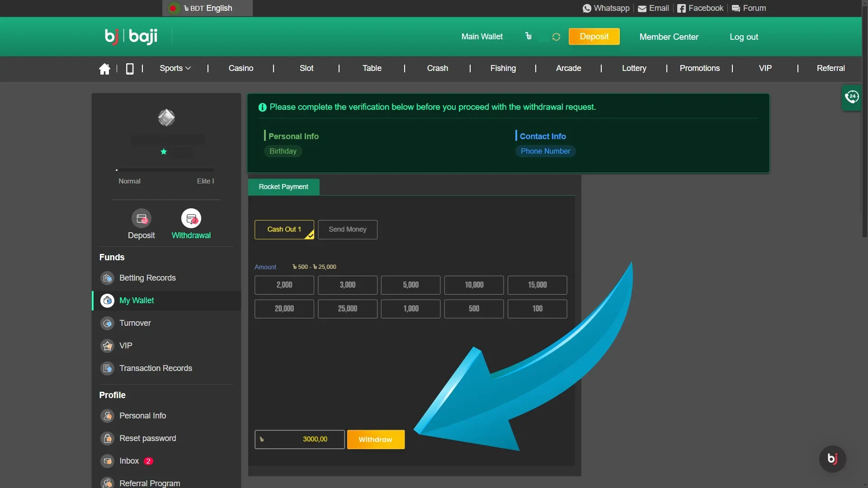
Task: Expand the Sports navigation dropdown
Action: pos(175,68)
